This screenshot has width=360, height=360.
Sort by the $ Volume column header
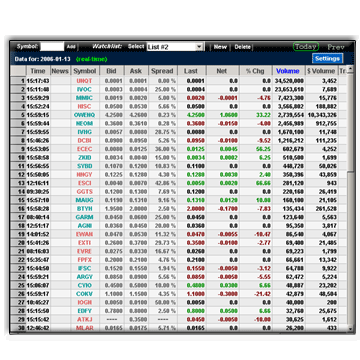[x=321, y=71]
